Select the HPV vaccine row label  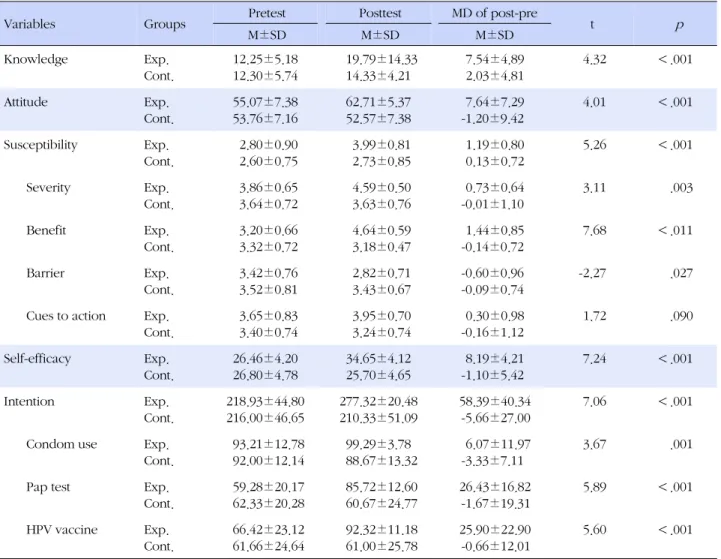pos(62,530)
